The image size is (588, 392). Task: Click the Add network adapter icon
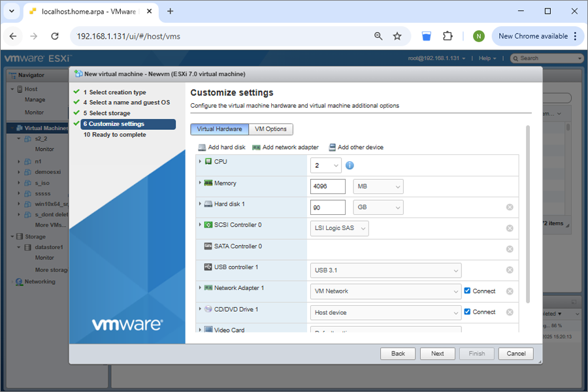[256, 148]
